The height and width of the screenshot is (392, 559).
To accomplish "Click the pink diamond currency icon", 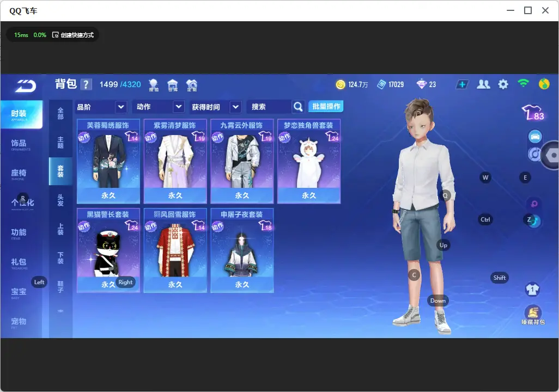I will [421, 84].
